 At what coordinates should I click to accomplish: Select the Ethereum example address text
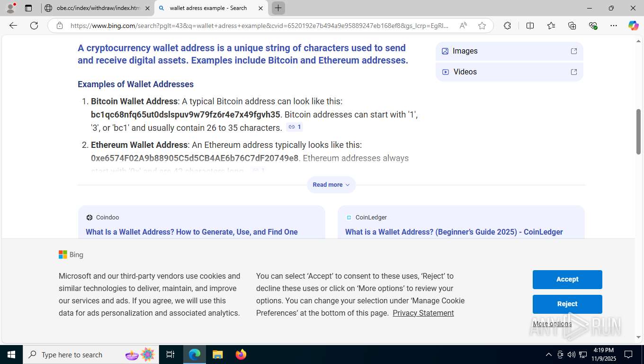pos(195,158)
